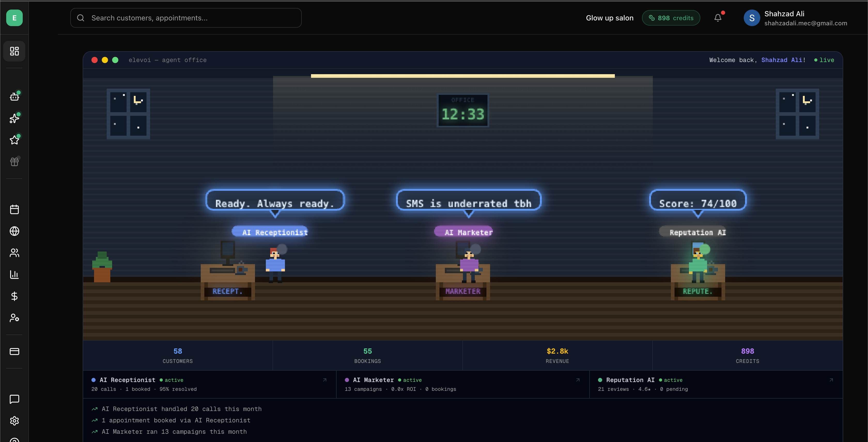868x442 pixels.
Task: Open the star reputation sidebar icon
Action: (14, 140)
